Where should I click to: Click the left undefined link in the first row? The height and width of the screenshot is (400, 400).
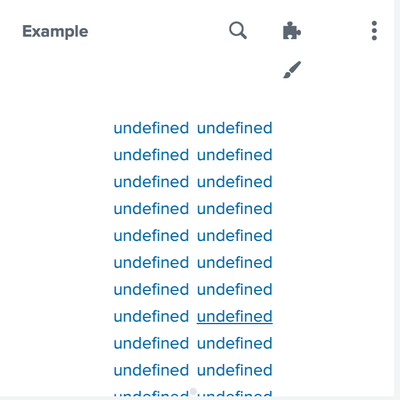151,128
